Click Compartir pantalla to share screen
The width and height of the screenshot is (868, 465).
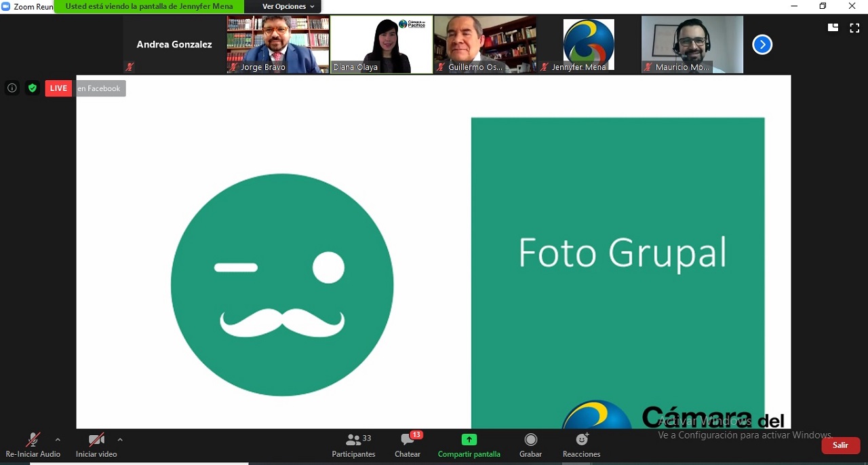point(469,445)
